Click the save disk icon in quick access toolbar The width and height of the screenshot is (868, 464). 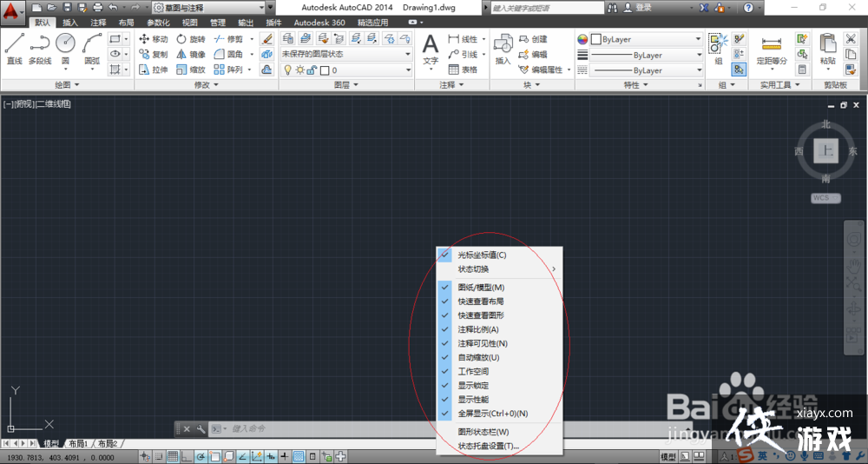(x=67, y=7)
